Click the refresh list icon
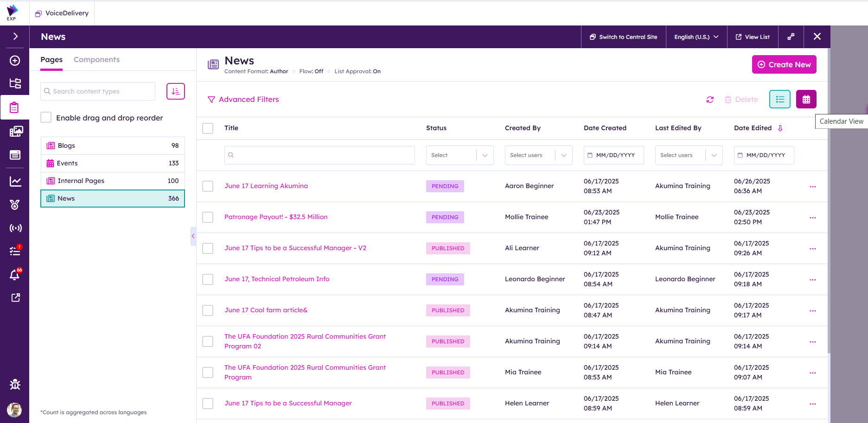 [x=710, y=100]
